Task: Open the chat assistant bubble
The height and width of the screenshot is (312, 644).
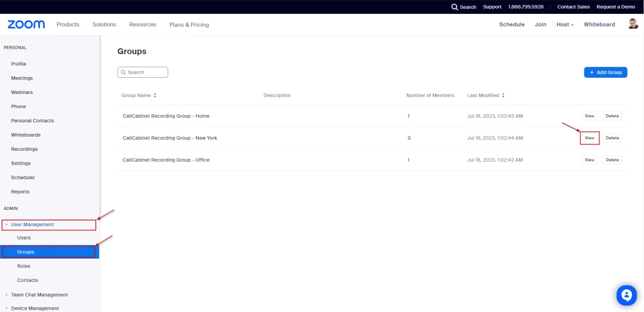Action: click(x=627, y=295)
